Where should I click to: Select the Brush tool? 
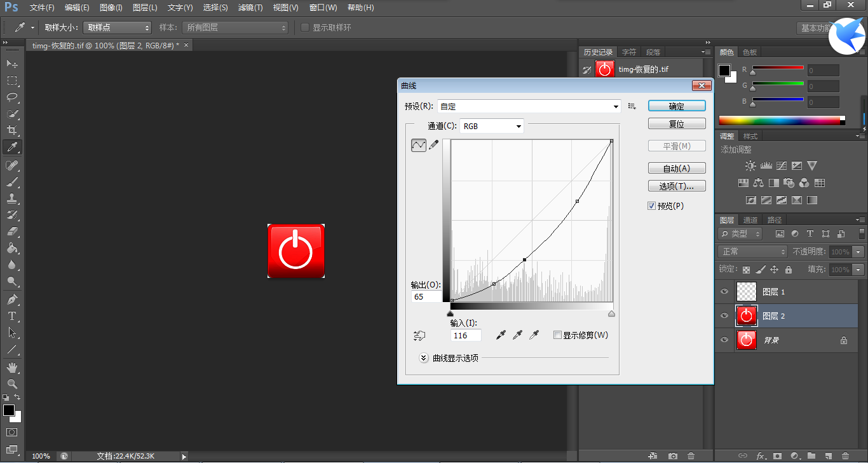[x=12, y=182]
